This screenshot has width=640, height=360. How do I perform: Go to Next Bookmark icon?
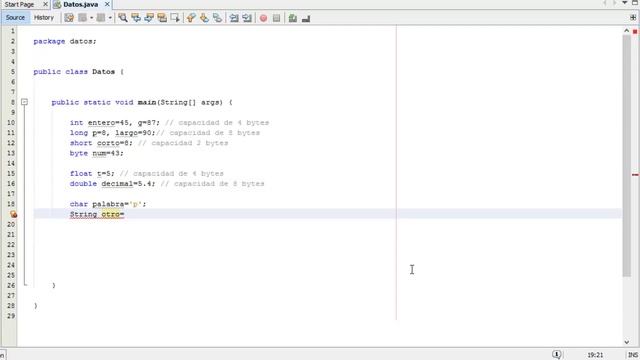204,18
